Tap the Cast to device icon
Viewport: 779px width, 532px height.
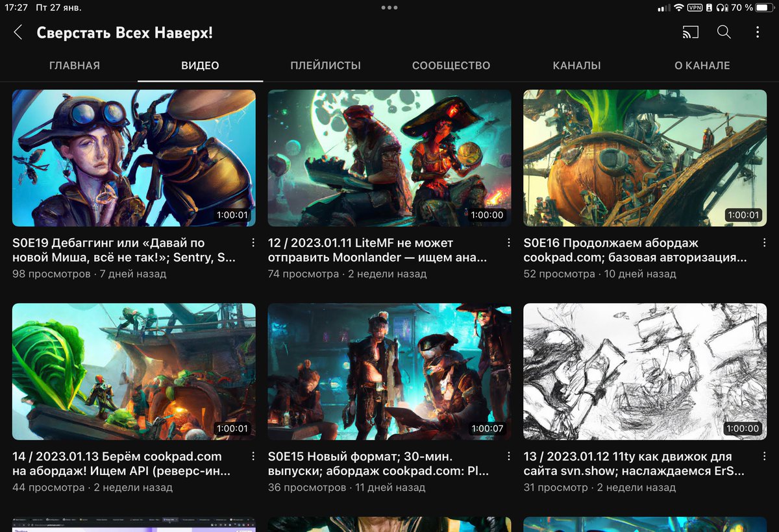pyautogui.click(x=690, y=32)
